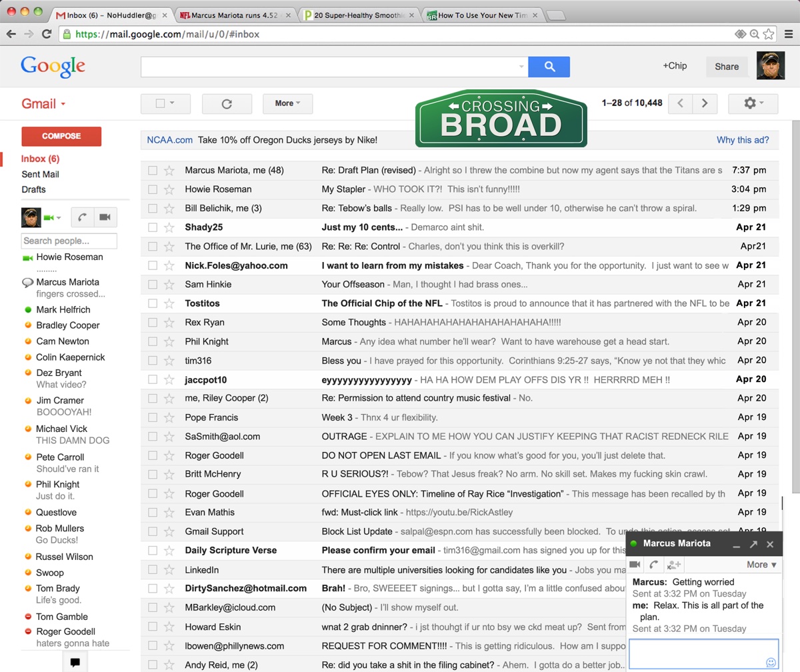
Task: Open the Sent Mail folder
Action: [x=40, y=175]
